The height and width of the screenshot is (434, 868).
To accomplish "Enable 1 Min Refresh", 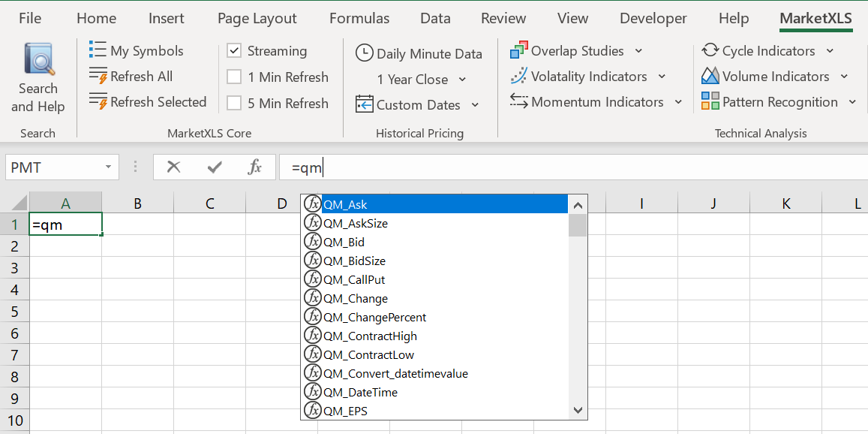I will pos(234,77).
